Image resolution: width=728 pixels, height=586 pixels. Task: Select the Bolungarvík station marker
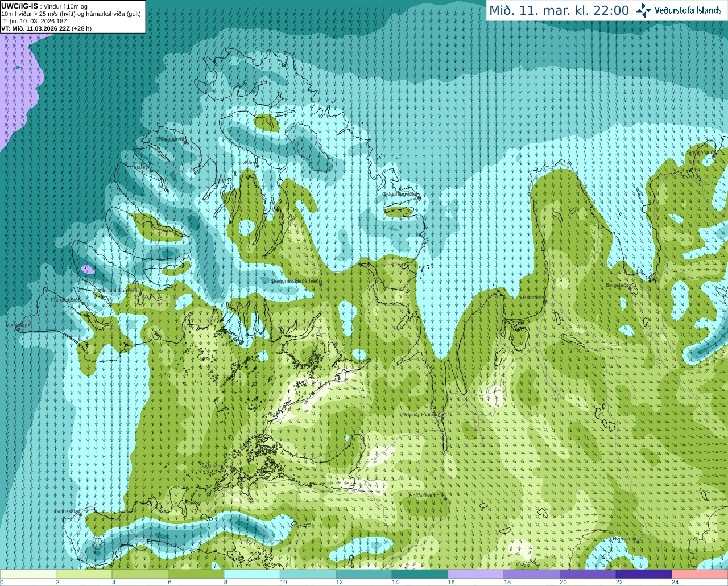(185, 142)
